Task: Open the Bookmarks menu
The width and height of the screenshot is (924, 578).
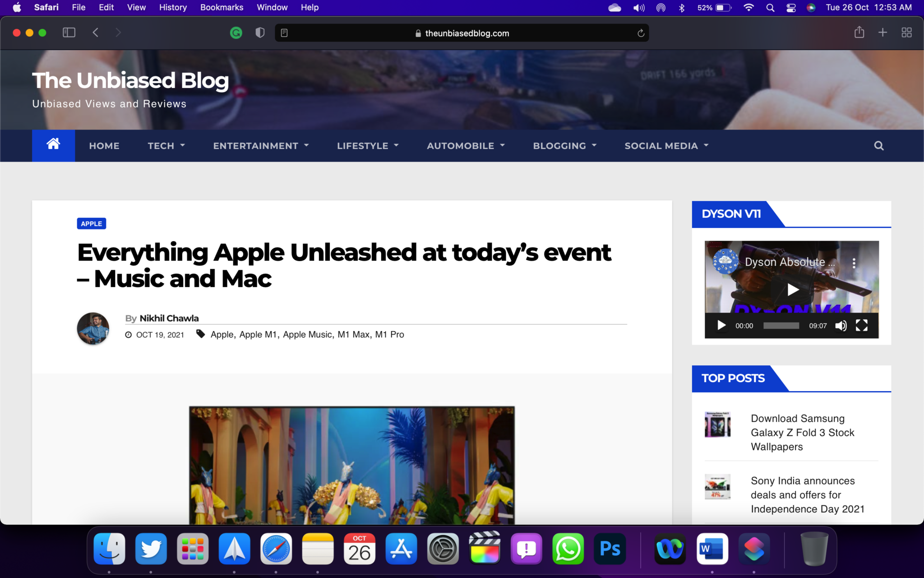Action: point(222,8)
